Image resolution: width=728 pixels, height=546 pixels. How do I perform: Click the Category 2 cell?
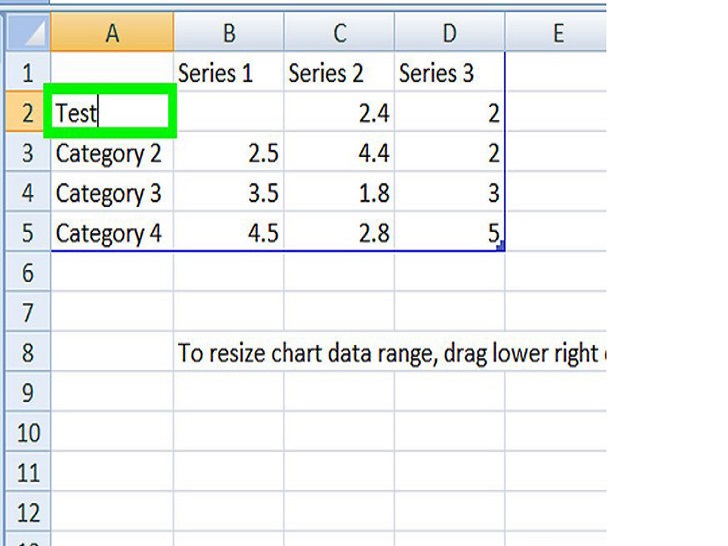pyautogui.click(x=112, y=154)
